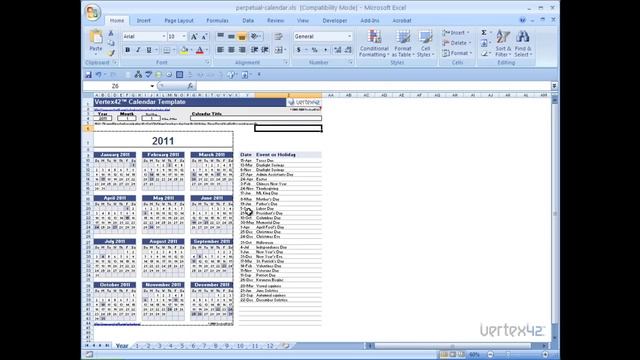Apply Accounting dollar number format
Screen dimensions: 640x360
[299, 50]
